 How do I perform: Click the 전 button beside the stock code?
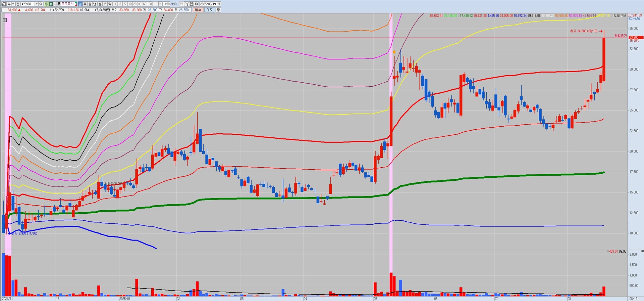pos(18,4)
